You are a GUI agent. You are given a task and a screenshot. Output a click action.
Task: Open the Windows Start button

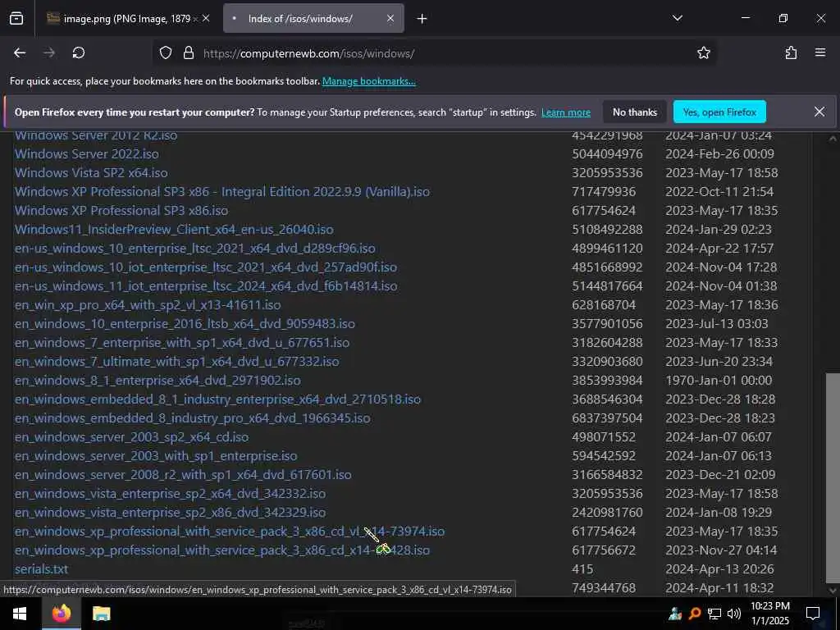20,614
